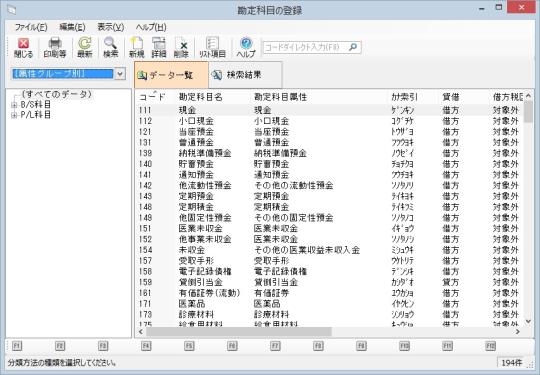Open the 表示(V) menu
540x375 pixels.
(x=111, y=27)
